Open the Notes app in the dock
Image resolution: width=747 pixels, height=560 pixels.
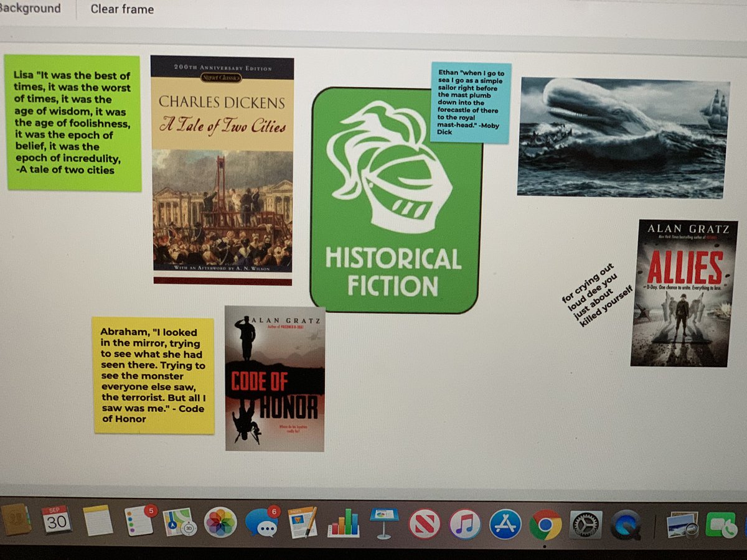click(x=98, y=521)
